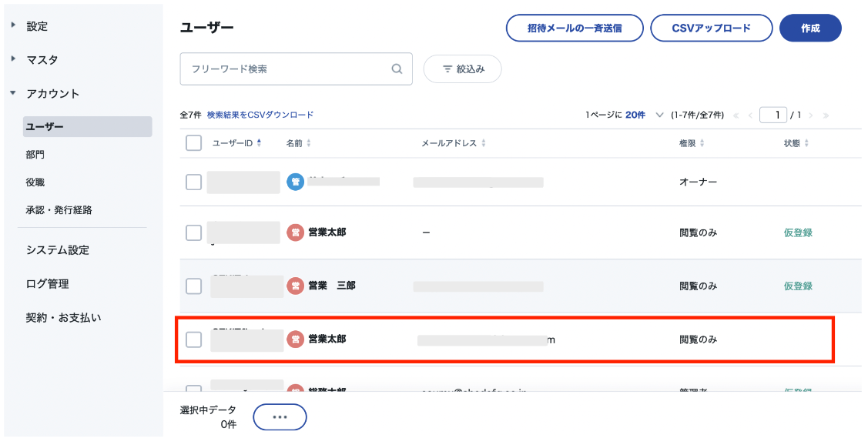Open ログ管理 in the sidebar

point(47,284)
